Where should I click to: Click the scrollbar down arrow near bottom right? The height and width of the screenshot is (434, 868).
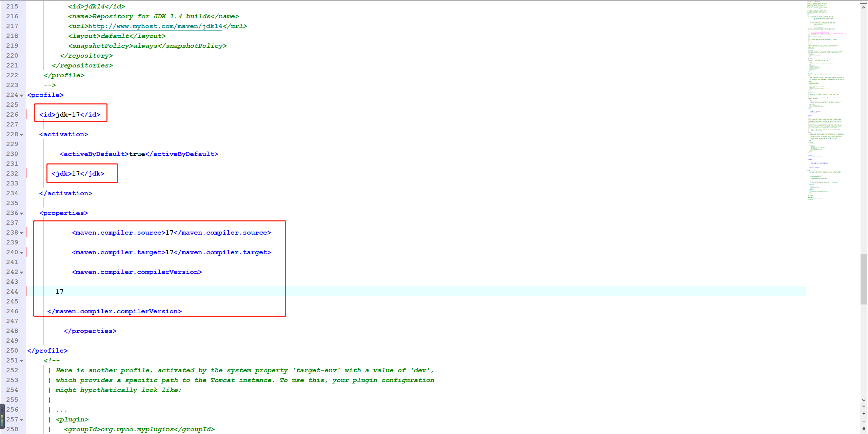pos(864,399)
